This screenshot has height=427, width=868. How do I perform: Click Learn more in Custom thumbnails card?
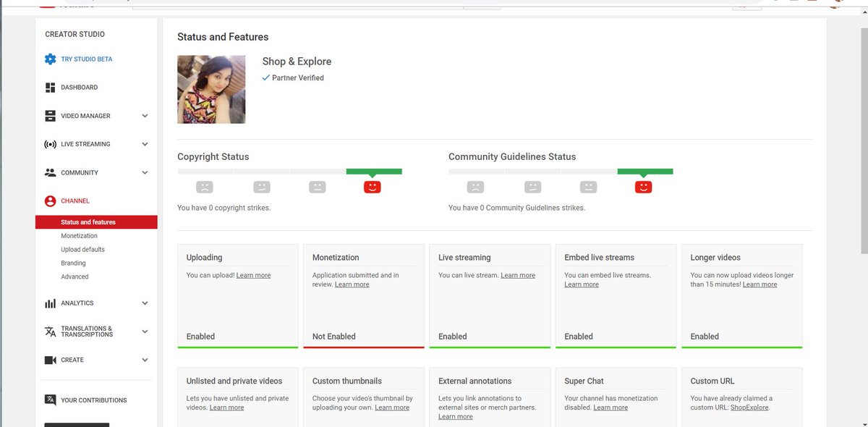pyautogui.click(x=392, y=407)
